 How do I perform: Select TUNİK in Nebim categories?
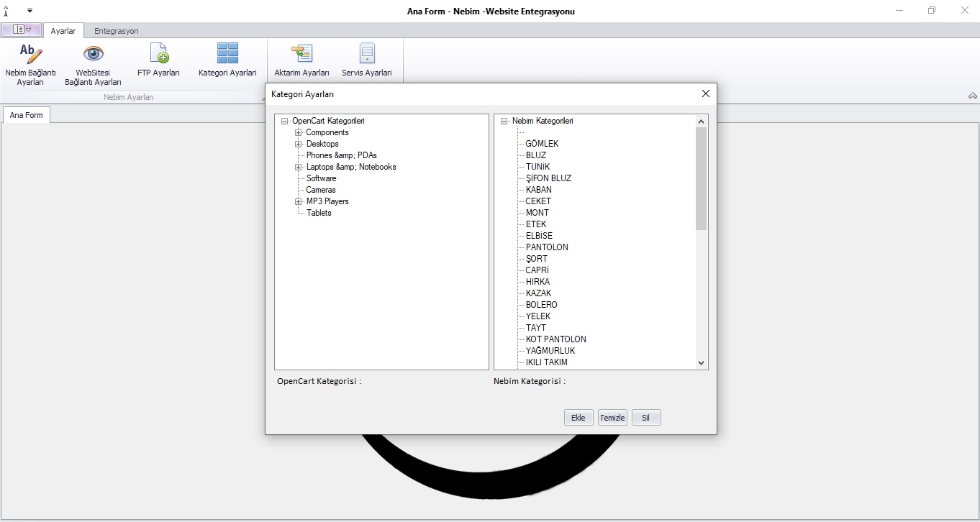coord(537,167)
